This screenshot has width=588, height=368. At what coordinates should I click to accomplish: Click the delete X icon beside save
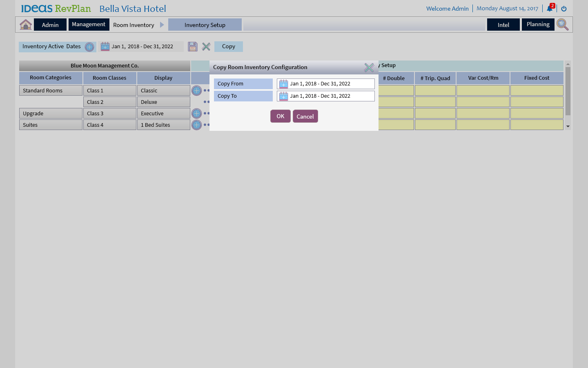206,47
